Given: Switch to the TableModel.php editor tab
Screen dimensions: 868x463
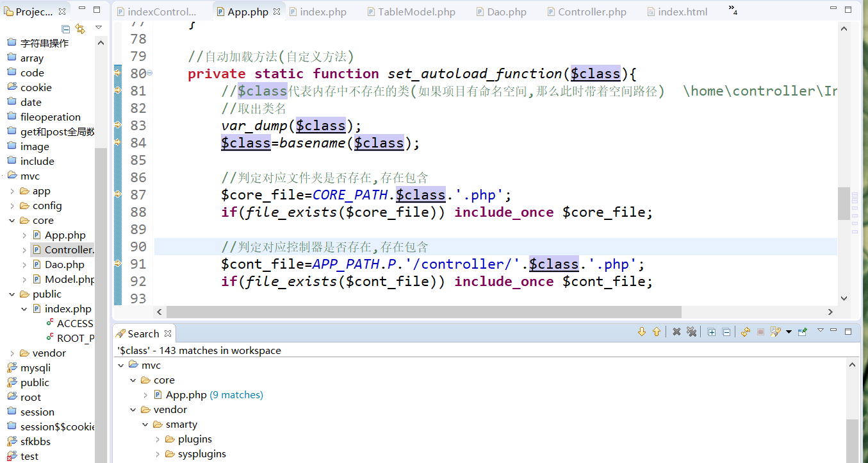Looking at the screenshot, I should (416, 12).
